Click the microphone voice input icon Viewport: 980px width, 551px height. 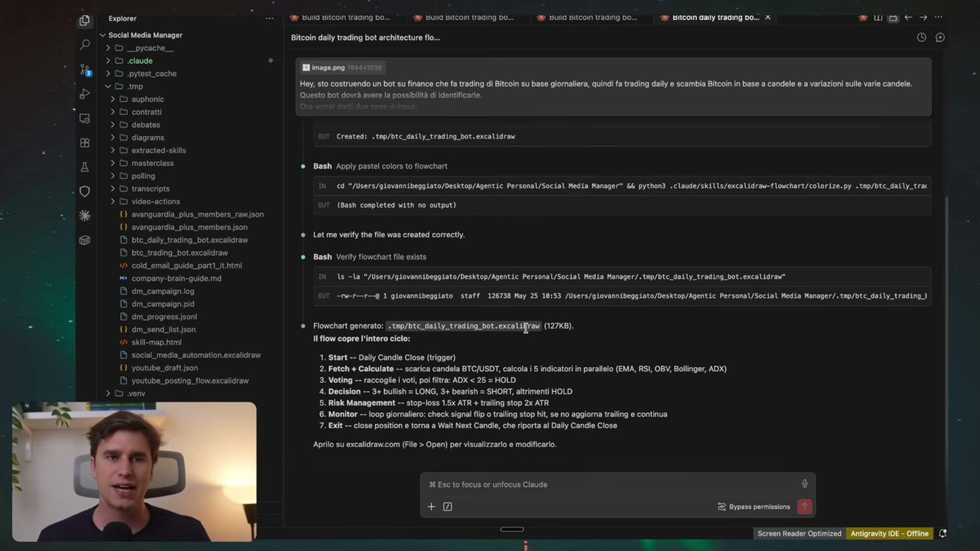click(x=804, y=484)
